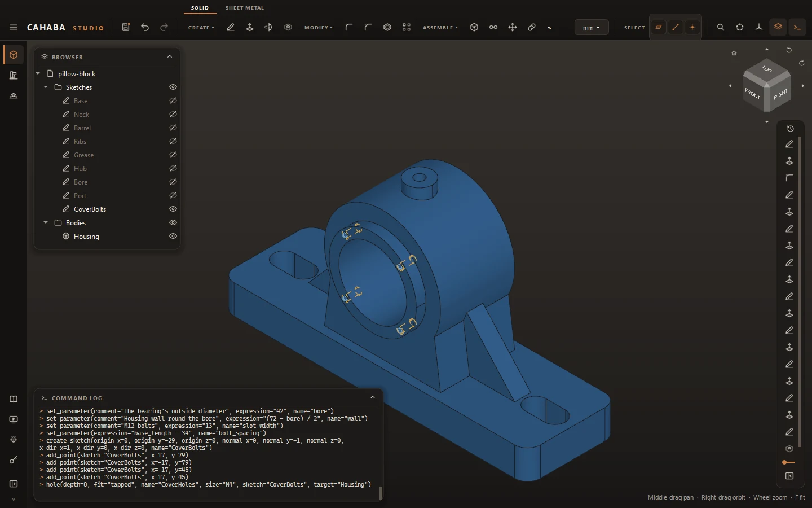Hide the Housing body
The width and height of the screenshot is (812, 508).
click(173, 236)
